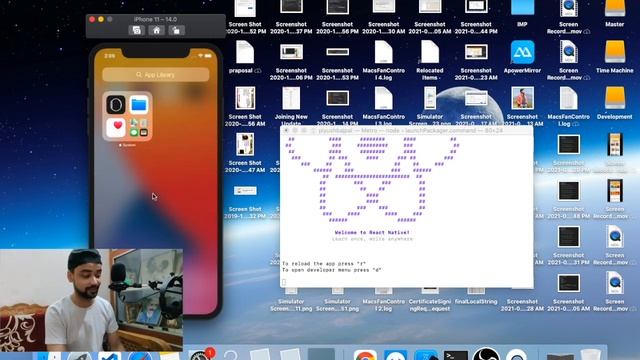Open Xcode from the Dock
The width and height of the screenshot is (640, 360).
click(x=426, y=355)
